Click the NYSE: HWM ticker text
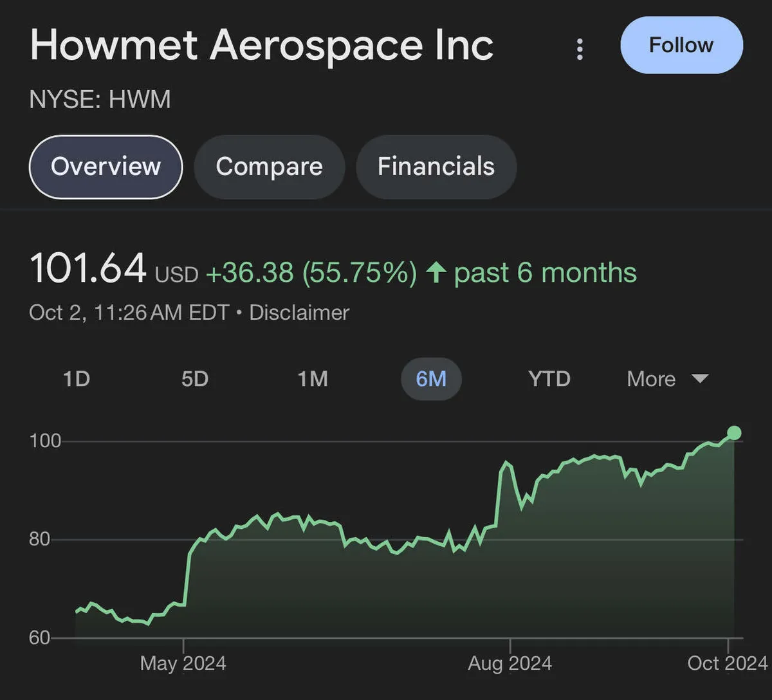 [100, 100]
